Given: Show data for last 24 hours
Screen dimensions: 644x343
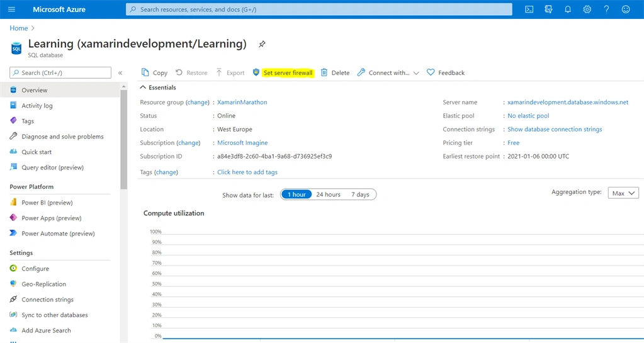Looking at the screenshot, I should 328,194.
